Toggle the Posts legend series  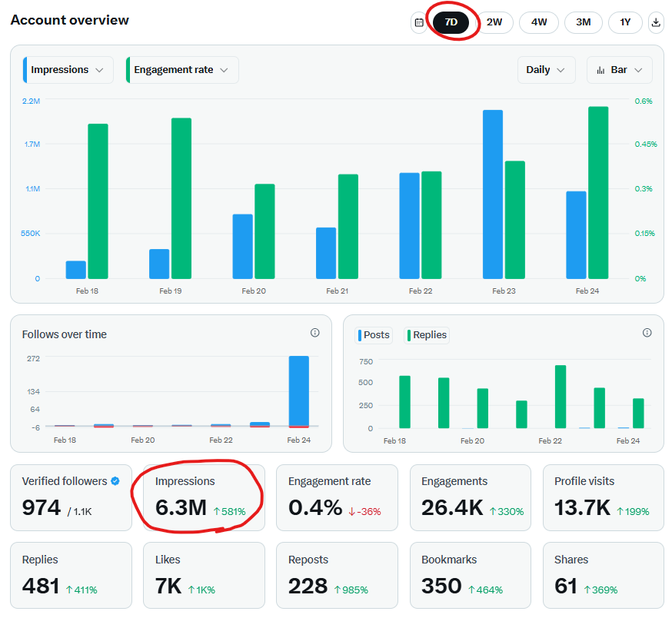coord(374,334)
